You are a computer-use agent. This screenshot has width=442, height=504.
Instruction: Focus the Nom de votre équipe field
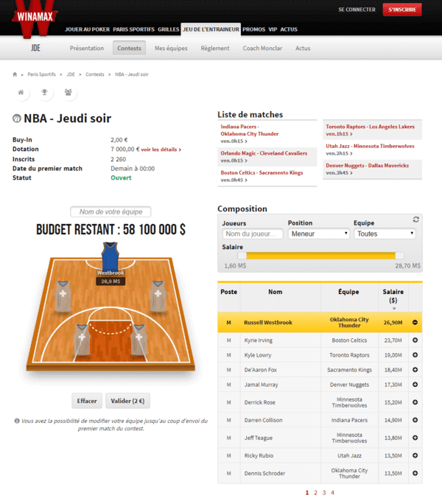(x=110, y=211)
